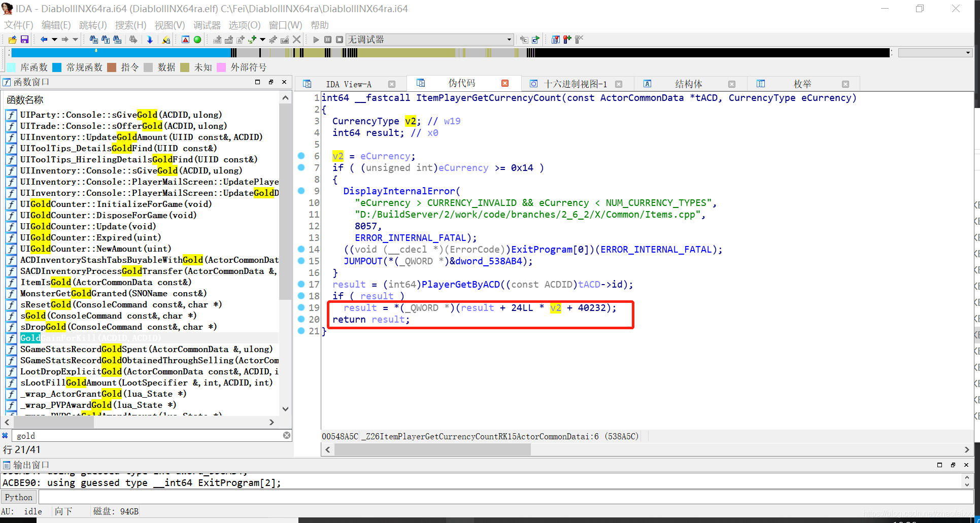Click the 'gold' filter input field
Image resolution: width=980 pixels, height=523 pixels.
pyautogui.click(x=147, y=436)
